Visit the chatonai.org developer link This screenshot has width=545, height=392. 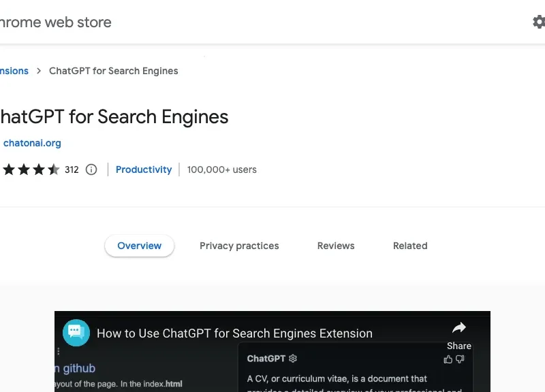pyautogui.click(x=31, y=143)
